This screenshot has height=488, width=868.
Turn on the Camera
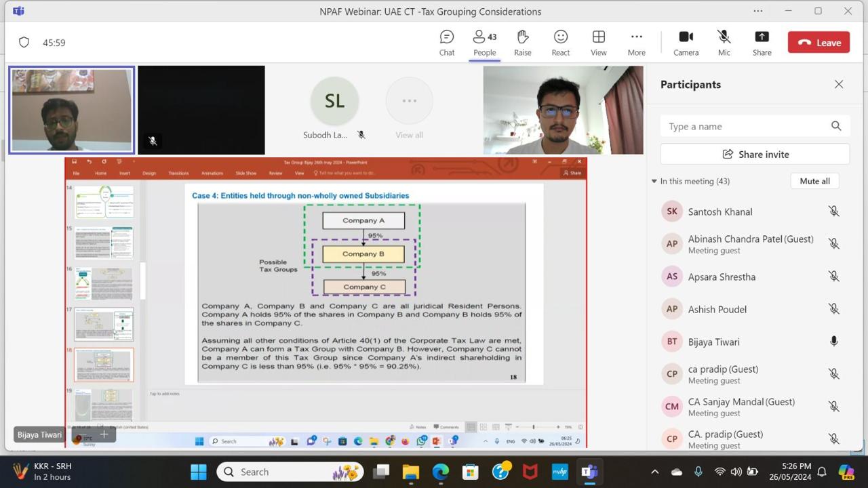pyautogui.click(x=686, y=42)
